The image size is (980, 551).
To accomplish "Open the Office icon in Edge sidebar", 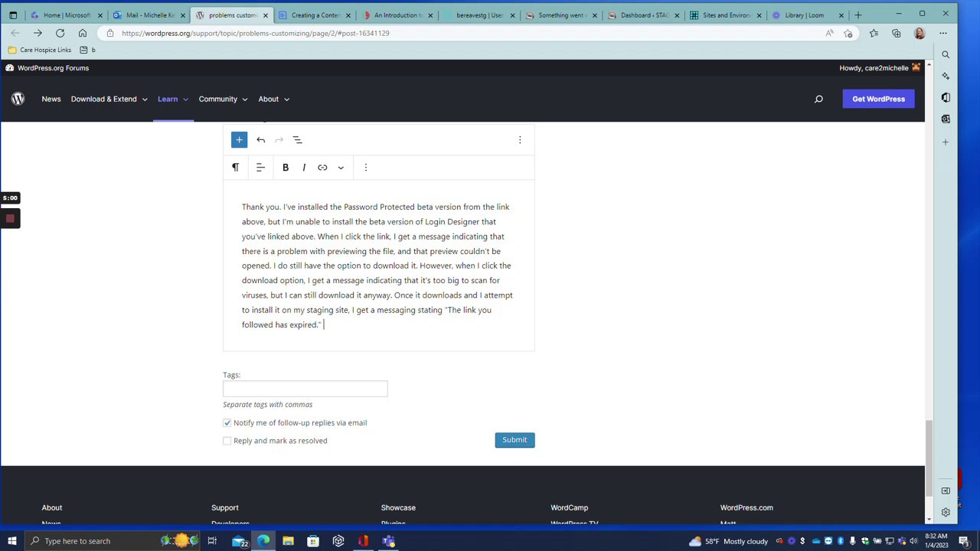I will 946,97.
